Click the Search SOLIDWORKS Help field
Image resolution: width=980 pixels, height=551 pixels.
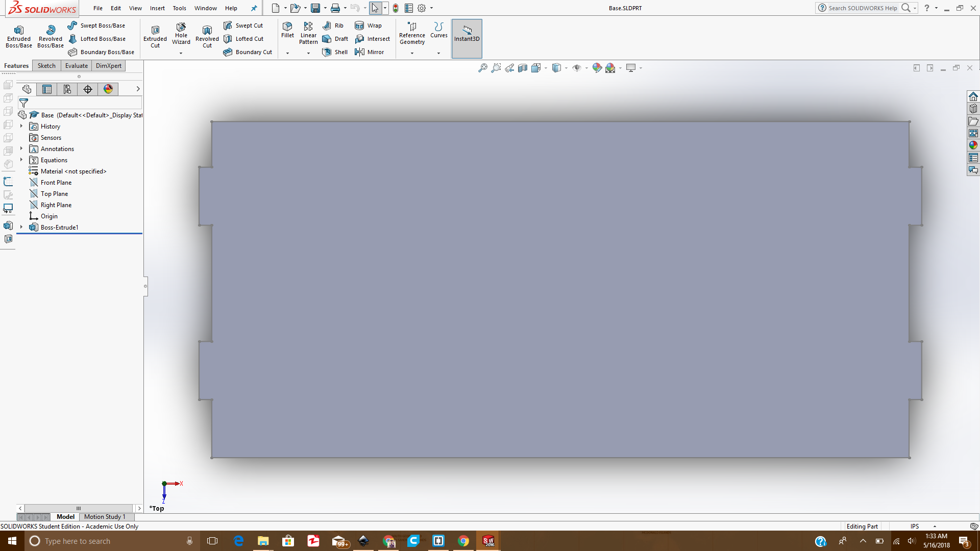pyautogui.click(x=862, y=8)
